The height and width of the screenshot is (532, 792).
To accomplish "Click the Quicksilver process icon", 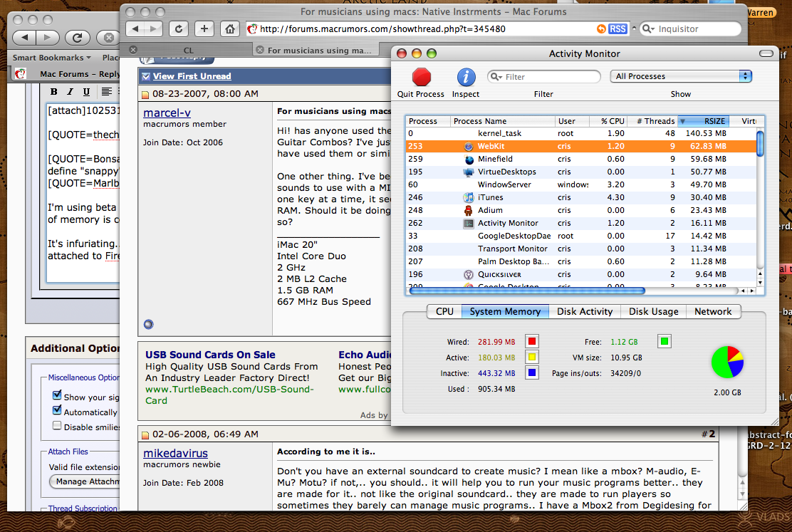I will [x=469, y=275].
